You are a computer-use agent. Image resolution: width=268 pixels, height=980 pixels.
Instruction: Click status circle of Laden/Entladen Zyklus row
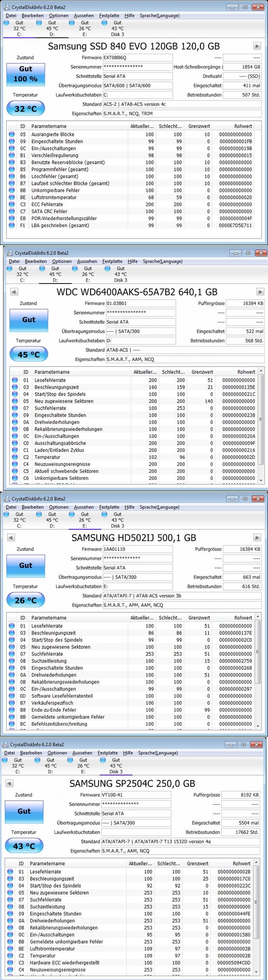(15, 450)
